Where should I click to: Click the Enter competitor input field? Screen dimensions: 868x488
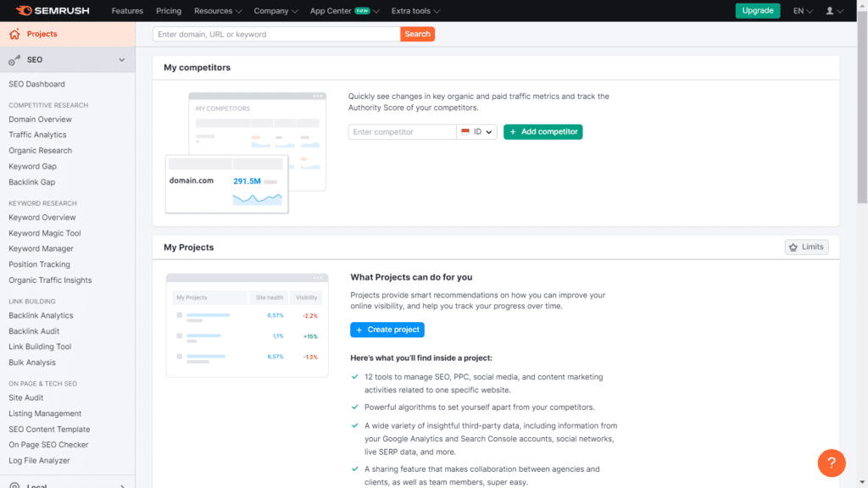click(401, 131)
